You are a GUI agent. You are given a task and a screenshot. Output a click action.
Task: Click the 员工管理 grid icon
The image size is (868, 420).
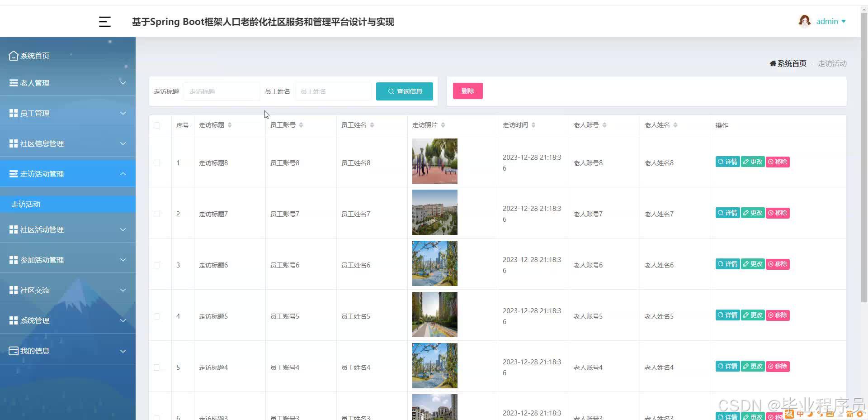pos(14,113)
